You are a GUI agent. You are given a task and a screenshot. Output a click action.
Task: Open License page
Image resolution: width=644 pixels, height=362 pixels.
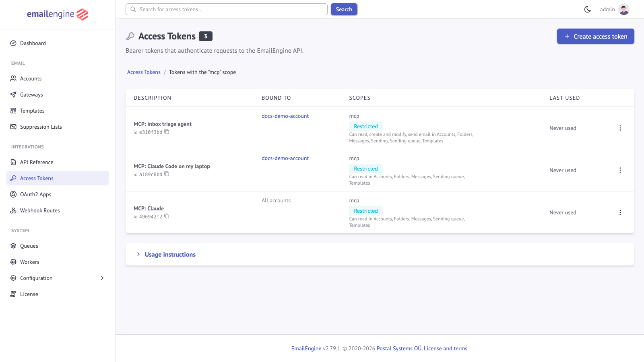(58, 294)
